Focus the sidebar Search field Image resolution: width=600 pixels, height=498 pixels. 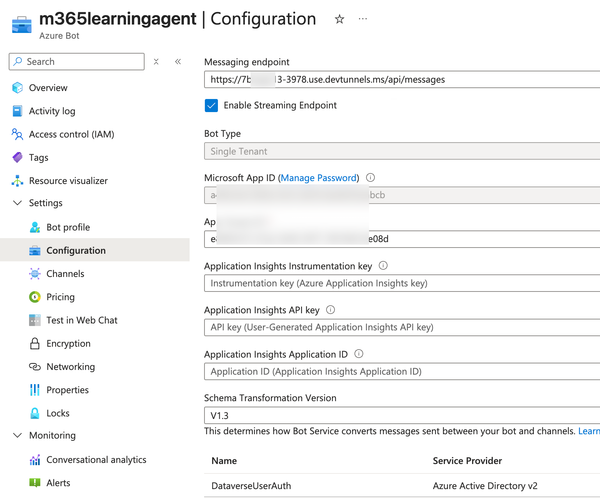77,62
